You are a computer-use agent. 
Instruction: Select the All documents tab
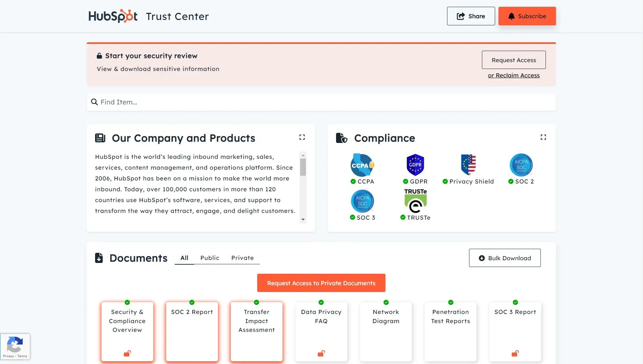pyautogui.click(x=184, y=258)
